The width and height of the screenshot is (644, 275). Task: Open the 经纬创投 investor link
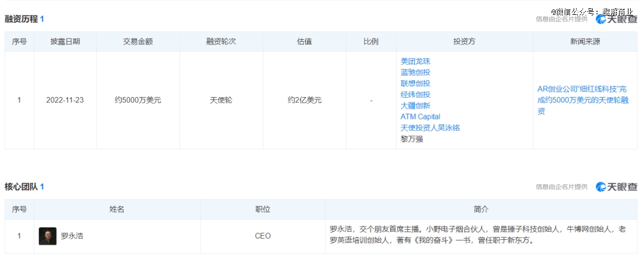coord(415,95)
